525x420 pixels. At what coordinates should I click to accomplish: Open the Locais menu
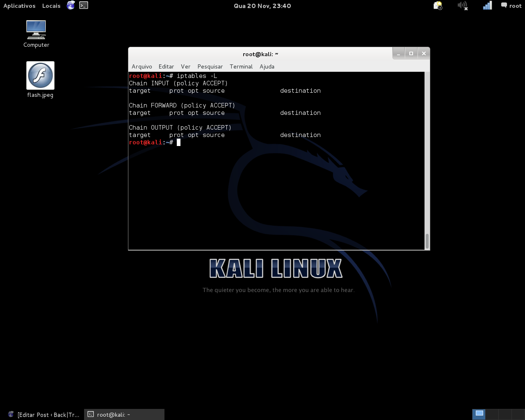pyautogui.click(x=51, y=6)
